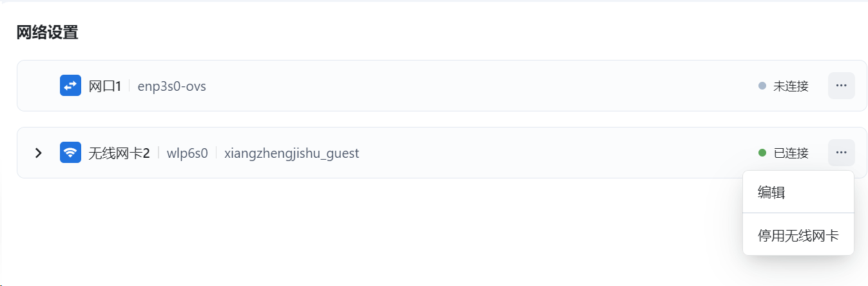Click the 网口1 Ethernet port icon
Screen dimensions: 868x286
(70, 86)
